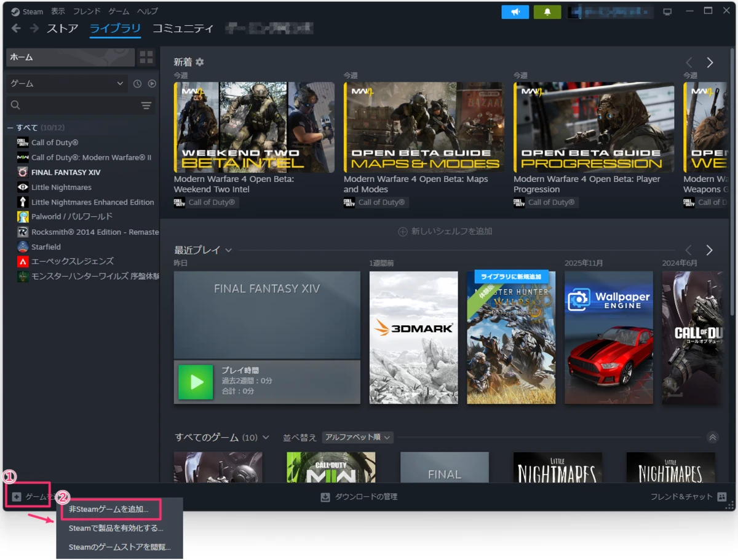
Task: Show next items in the recently played shelf
Action: point(710,250)
